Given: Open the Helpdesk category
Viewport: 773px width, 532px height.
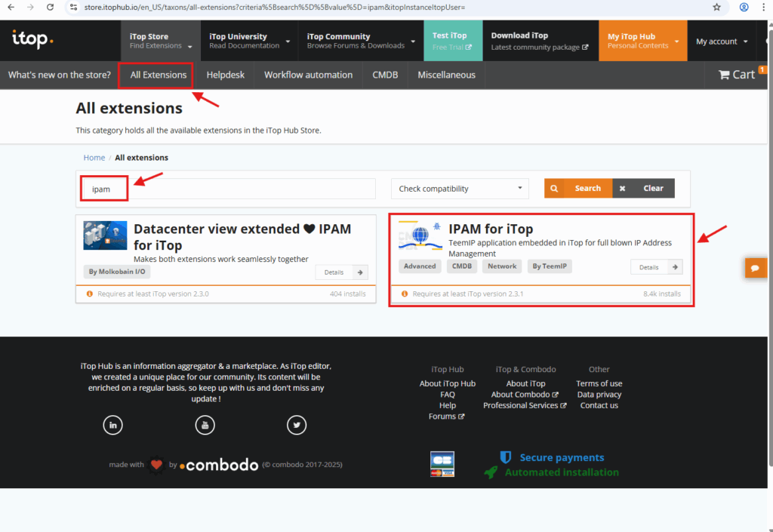Looking at the screenshot, I should pyautogui.click(x=225, y=75).
